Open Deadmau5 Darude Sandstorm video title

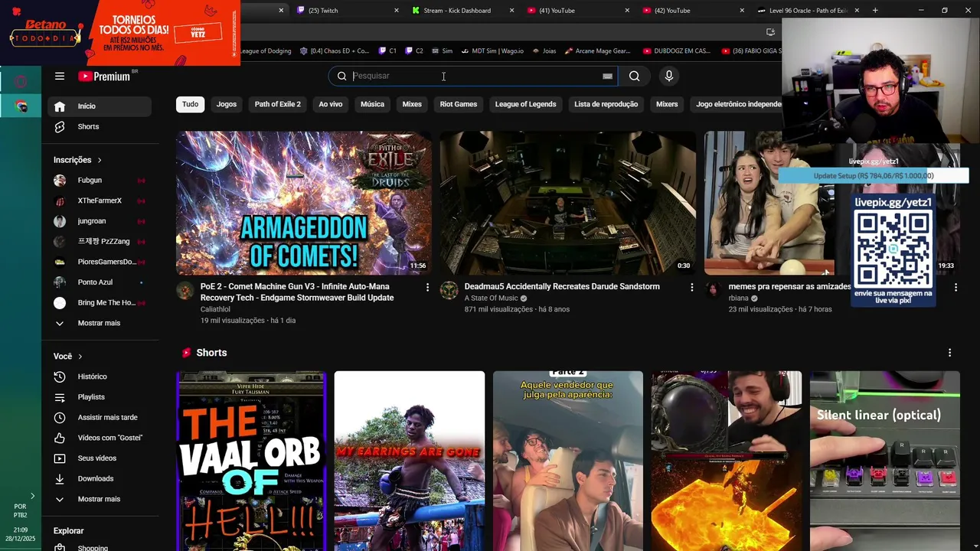(x=562, y=286)
